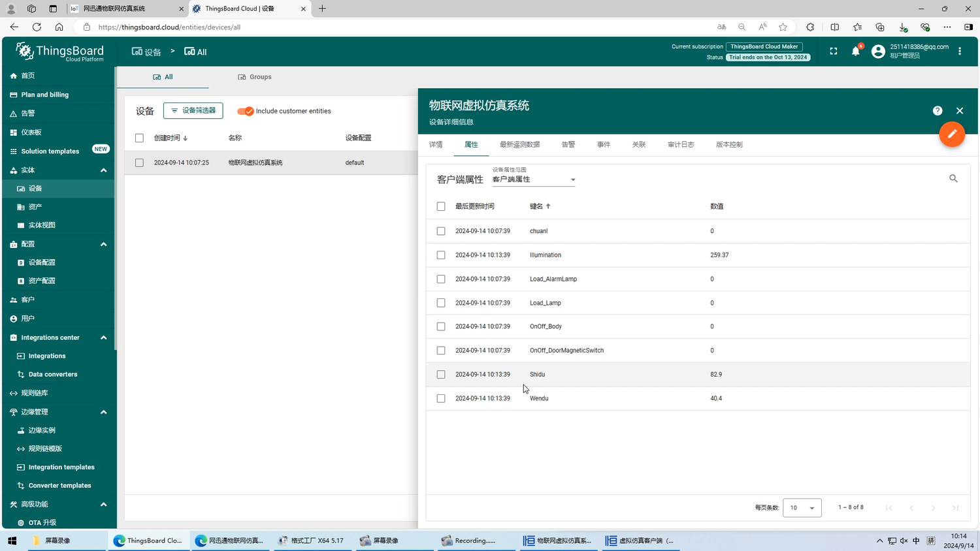The width and height of the screenshot is (980, 551).
Task: Click the fullscreen toggle icon
Action: [833, 52]
